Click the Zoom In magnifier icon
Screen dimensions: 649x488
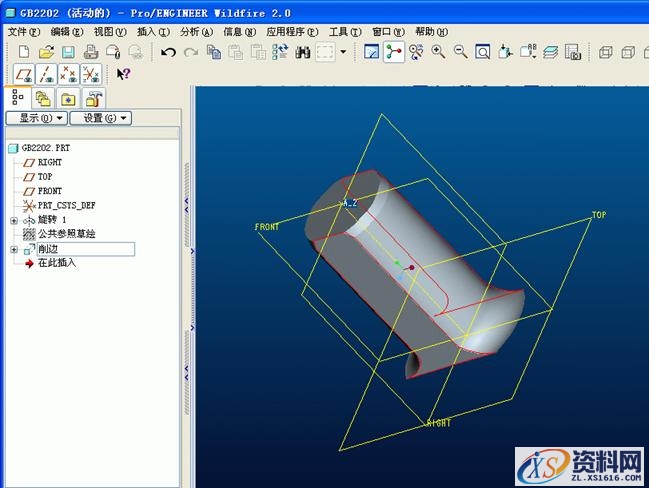[438, 51]
